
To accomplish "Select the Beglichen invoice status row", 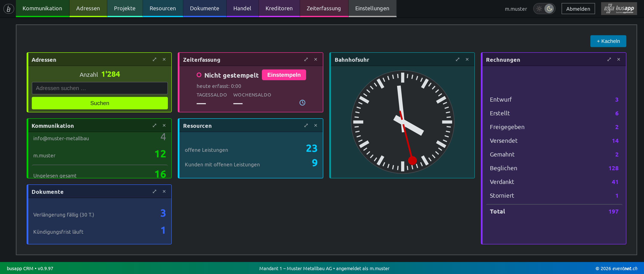I will [x=554, y=168].
